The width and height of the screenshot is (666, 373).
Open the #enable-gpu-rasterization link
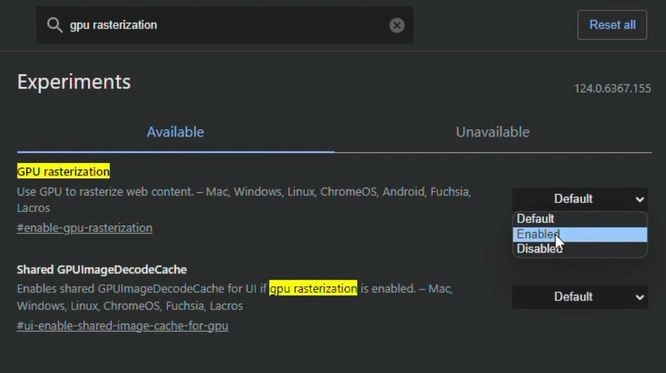point(85,228)
